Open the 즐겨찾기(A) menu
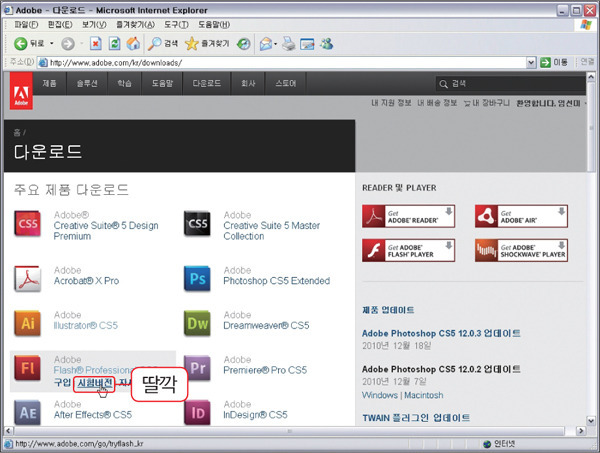Screen dimensions: 600x453 coord(135,25)
